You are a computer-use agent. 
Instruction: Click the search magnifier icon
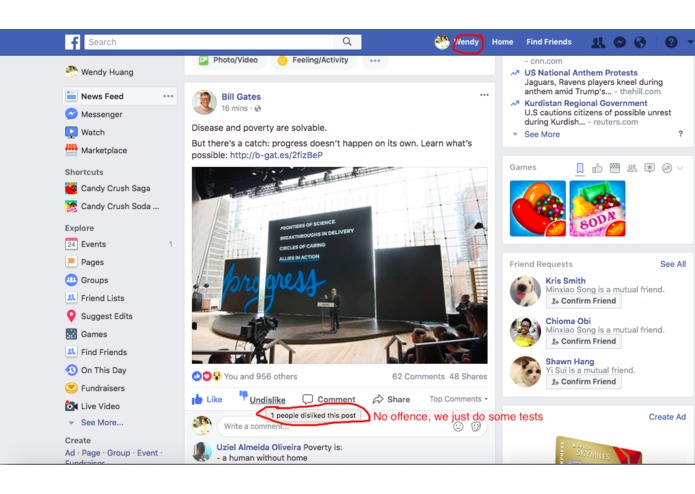[347, 42]
